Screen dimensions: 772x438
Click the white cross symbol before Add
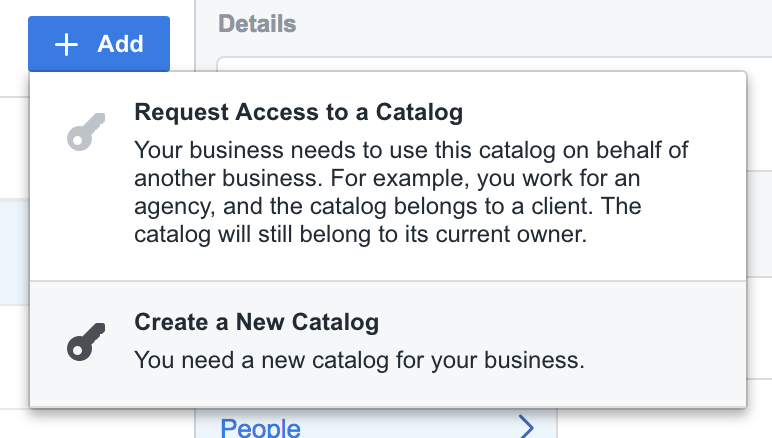point(67,44)
